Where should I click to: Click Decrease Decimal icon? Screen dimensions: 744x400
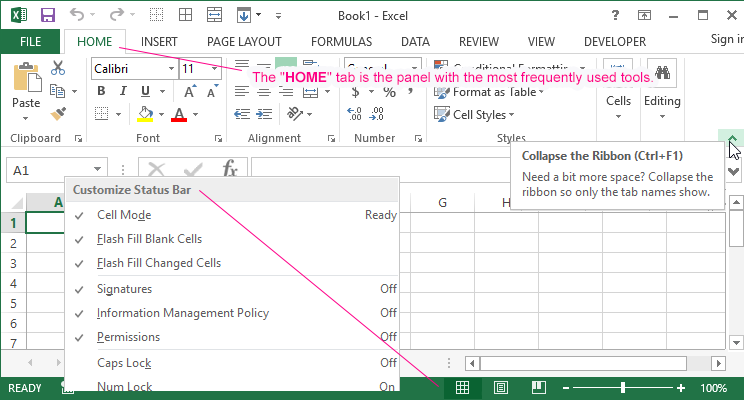[x=377, y=114]
